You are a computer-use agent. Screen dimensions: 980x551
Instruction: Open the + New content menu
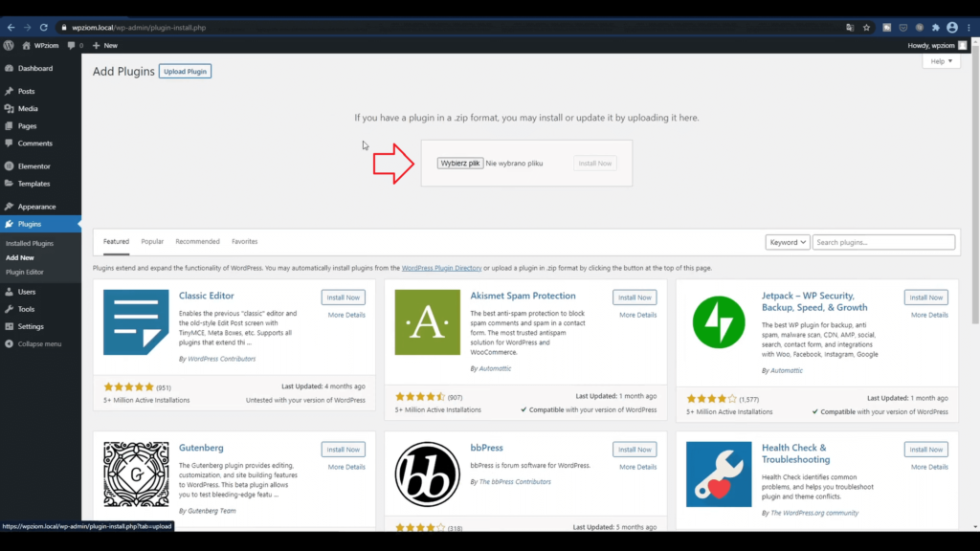tap(104, 45)
